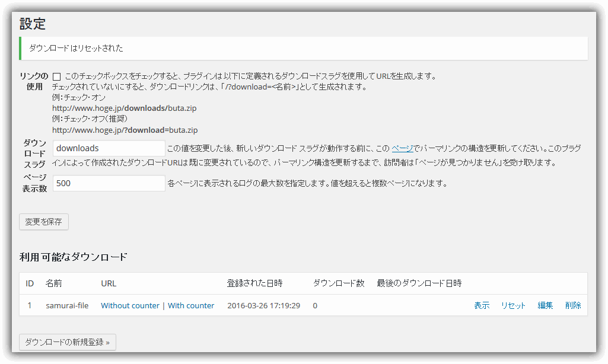Viewport: 608px width, 364px height.
Task: Click the 最後のダウンロード日時 column header
Action: tap(419, 283)
